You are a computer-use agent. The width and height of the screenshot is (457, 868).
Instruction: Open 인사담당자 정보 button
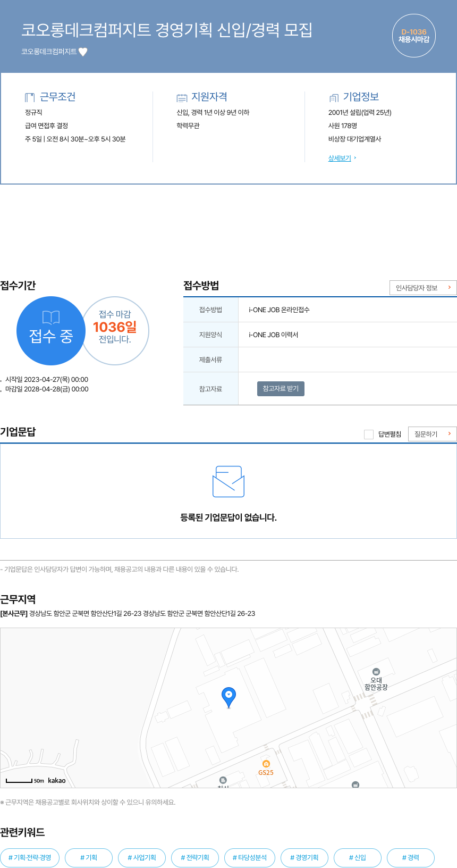(x=423, y=288)
